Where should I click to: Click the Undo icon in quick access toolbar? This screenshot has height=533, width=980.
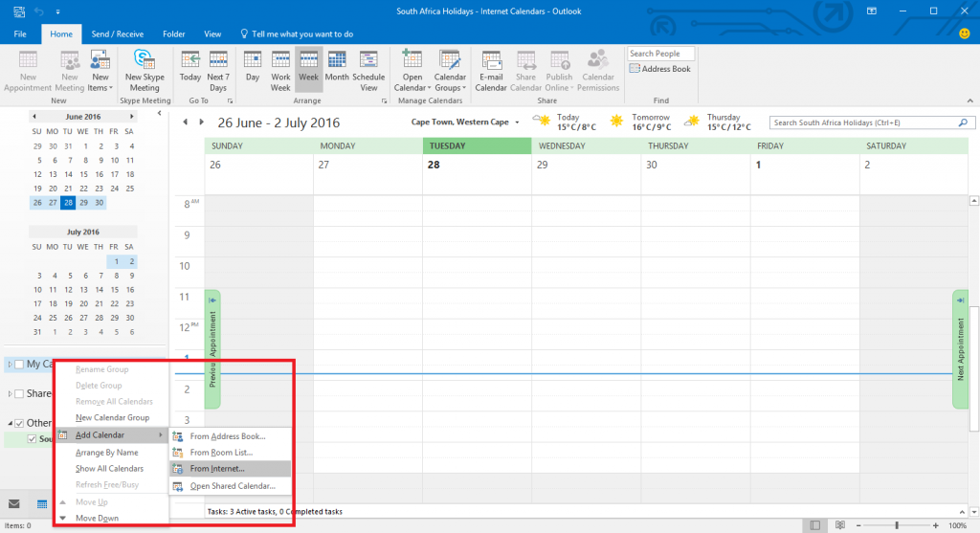tap(38, 11)
